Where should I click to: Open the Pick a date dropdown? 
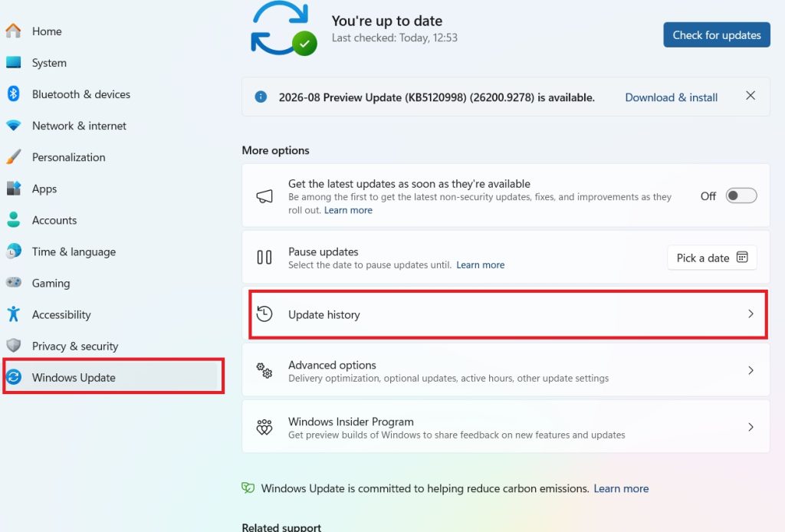pos(711,258)
